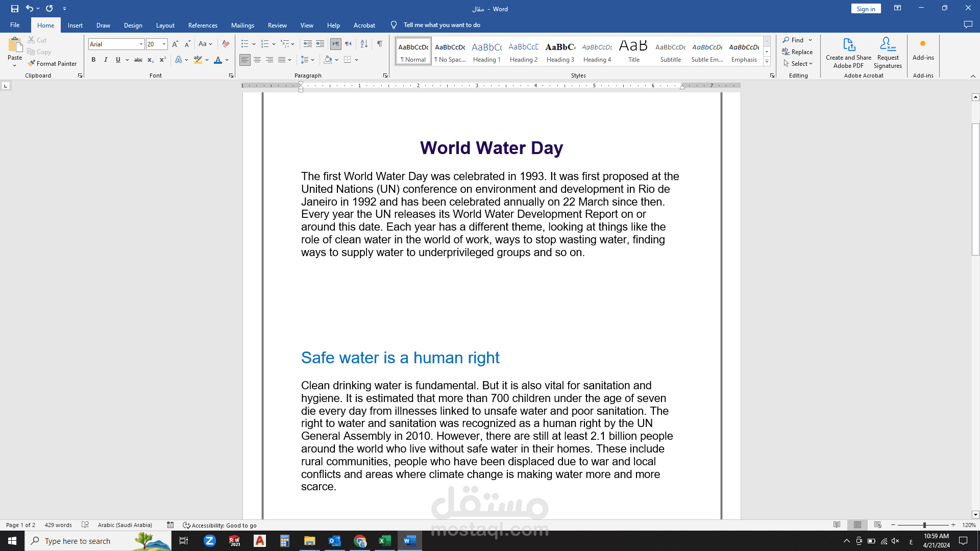Switch to the Layout tab
Image resolution: width=980 pixels, height=551 pixels.
pos(165,26)
